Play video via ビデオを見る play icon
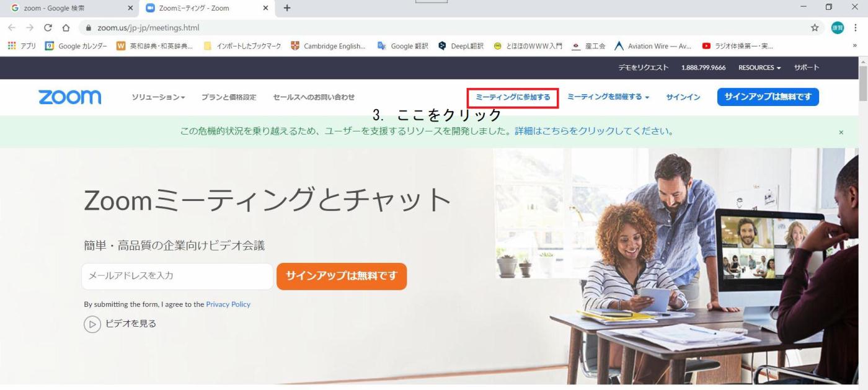Image resolution: width=868 pixels, height=390 pixels. point(92,324)
